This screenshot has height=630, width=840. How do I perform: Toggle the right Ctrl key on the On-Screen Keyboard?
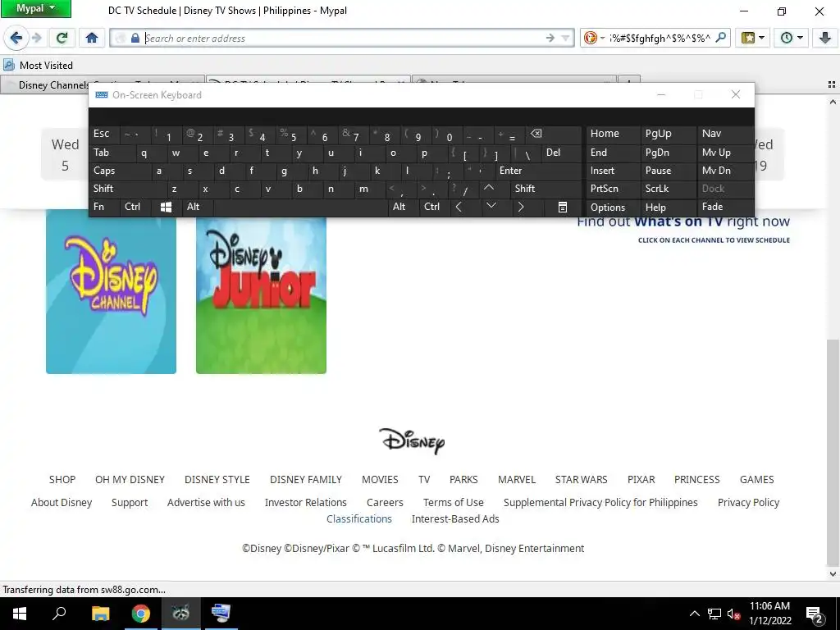pyautogui.click(x=434, y=207)
